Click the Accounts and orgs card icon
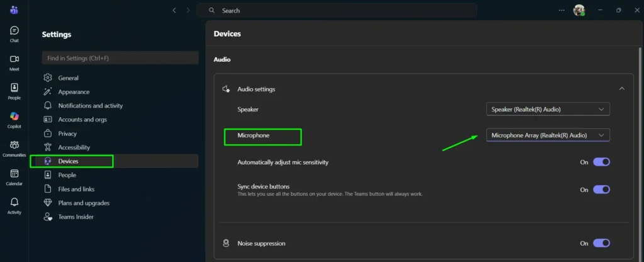The height and width of the screenshot is (262, 644). (48, 119)
